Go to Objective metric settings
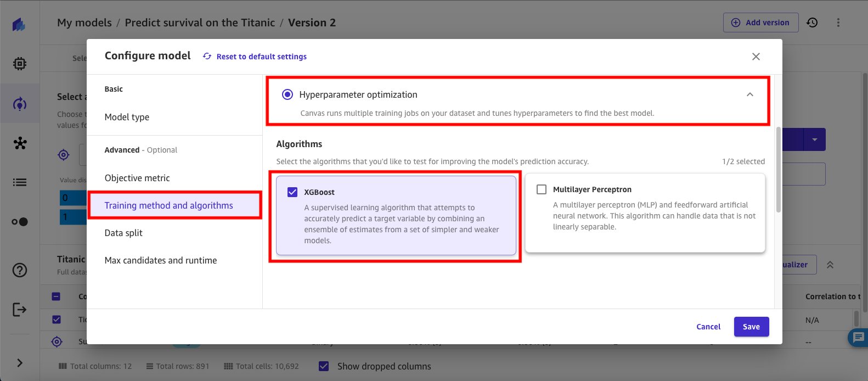The image size is (868, 381). point(137,178)
